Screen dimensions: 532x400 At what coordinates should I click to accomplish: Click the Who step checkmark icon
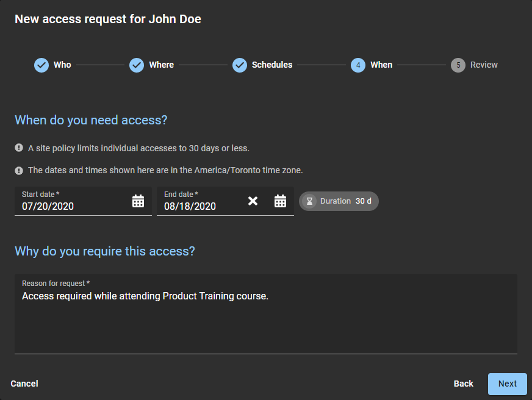41,65
